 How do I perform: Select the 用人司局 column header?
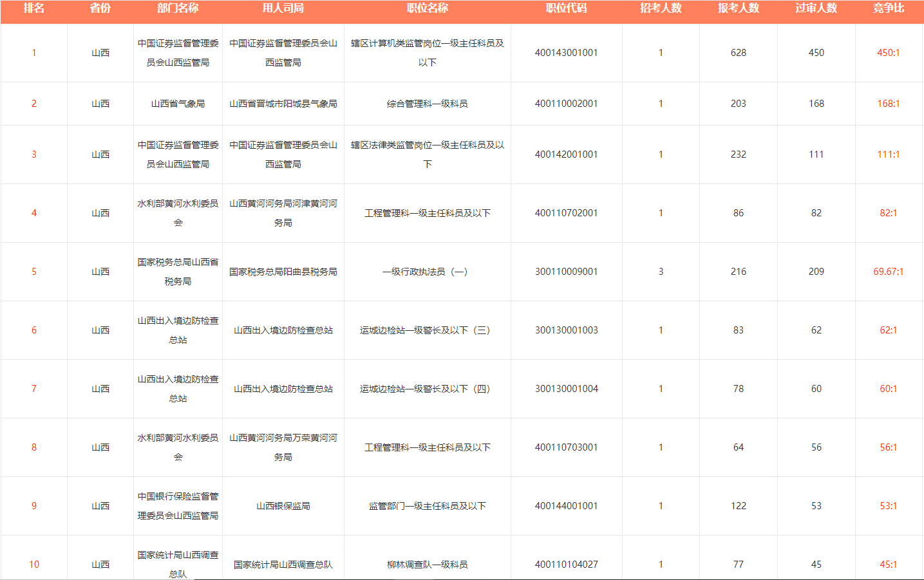283,8
